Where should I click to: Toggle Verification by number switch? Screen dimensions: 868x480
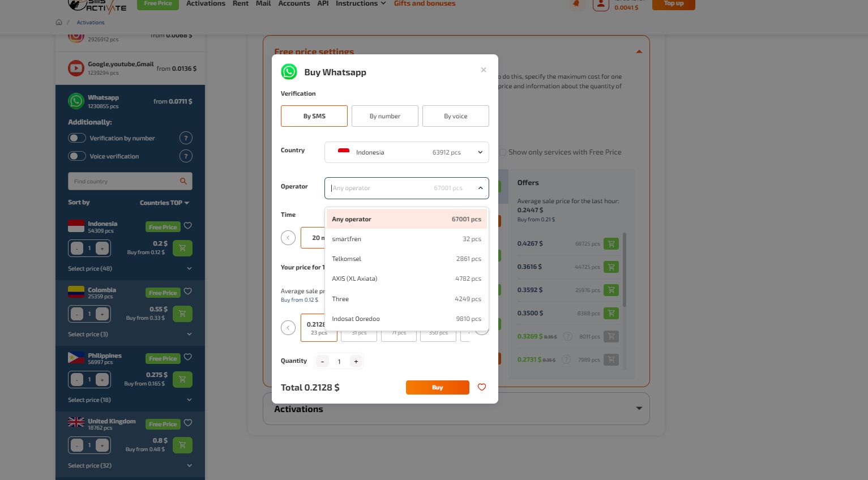(77, 138)
